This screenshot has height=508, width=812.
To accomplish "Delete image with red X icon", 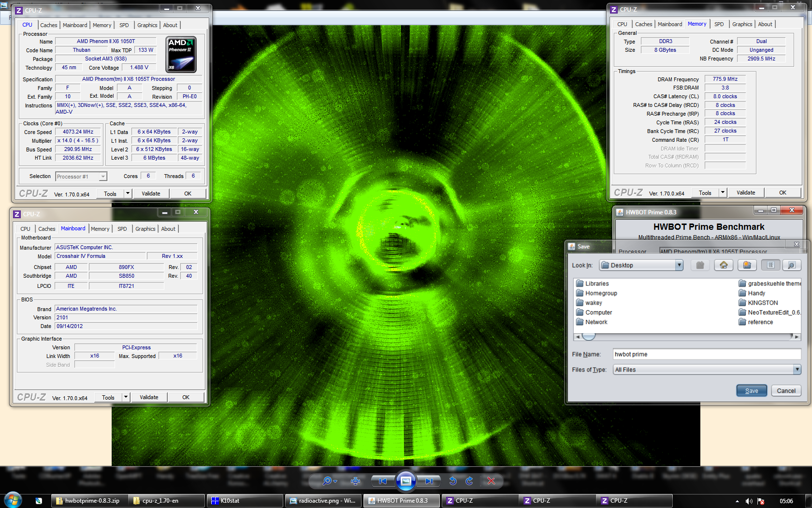I will point(491,481).
